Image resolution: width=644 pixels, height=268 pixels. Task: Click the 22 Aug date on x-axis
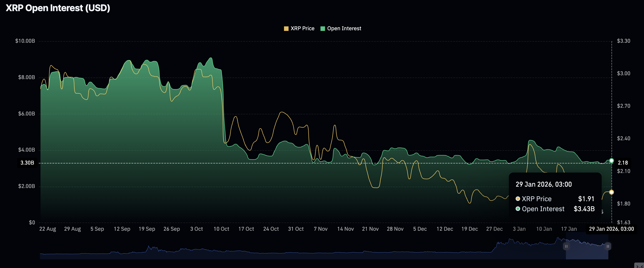tap(47, 229)
